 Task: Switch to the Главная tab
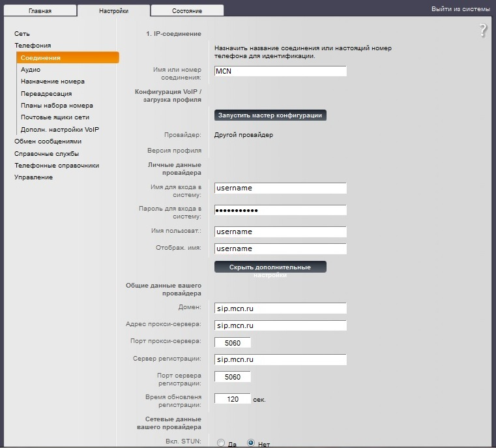[40, 10]
